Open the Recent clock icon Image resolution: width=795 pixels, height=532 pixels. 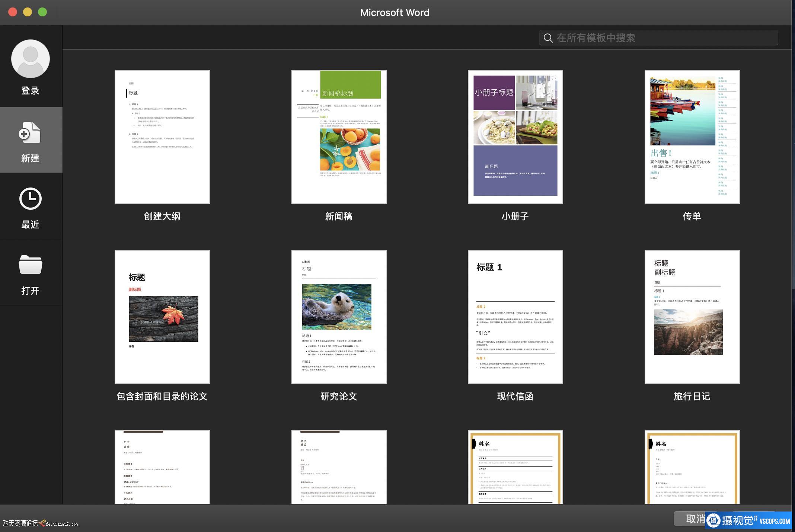point(30,199)
